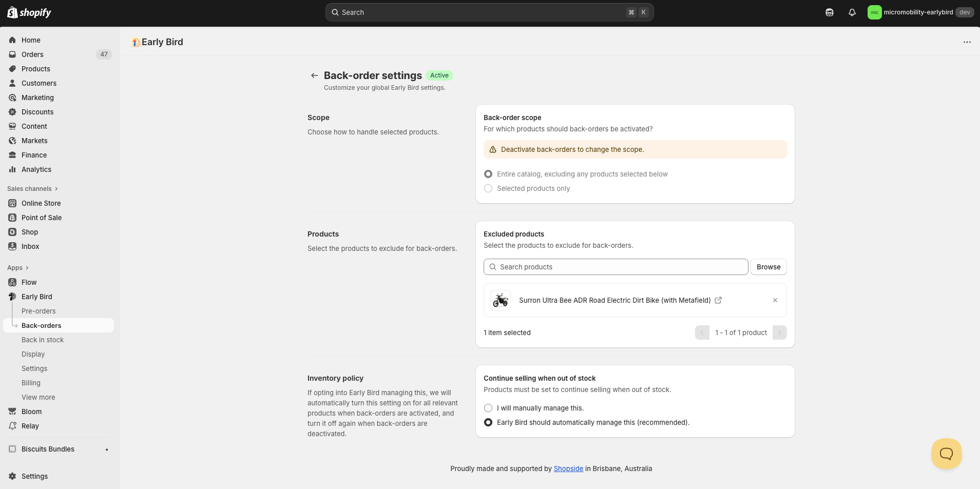
Task: Click the Search products field
Action: [616, 267]
